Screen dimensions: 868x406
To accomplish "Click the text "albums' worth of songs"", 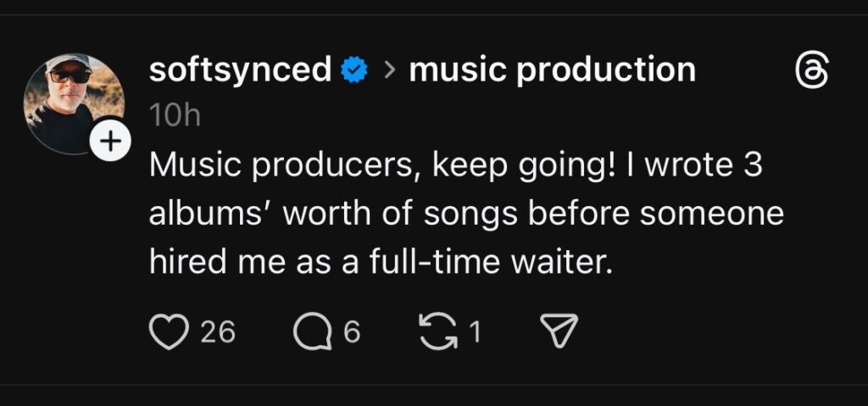I will pyautogui.click(x=334, y=214).
